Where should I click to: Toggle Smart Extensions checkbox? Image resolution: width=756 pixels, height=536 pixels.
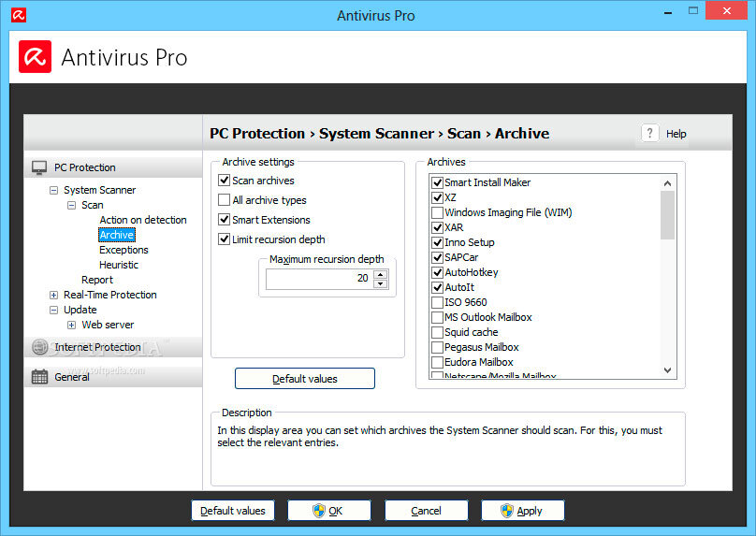225,219
